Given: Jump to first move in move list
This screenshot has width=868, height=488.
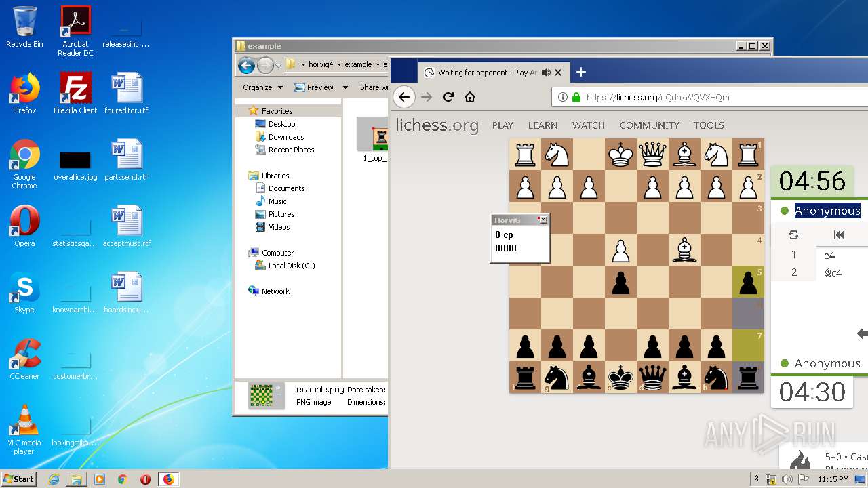Looking at the screenshot, I should (840, 235).
